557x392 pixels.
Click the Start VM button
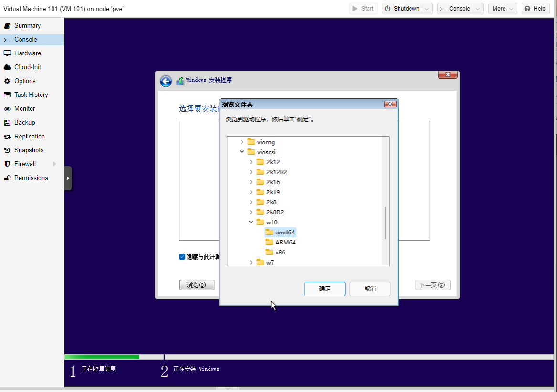(x=363, y=9)
